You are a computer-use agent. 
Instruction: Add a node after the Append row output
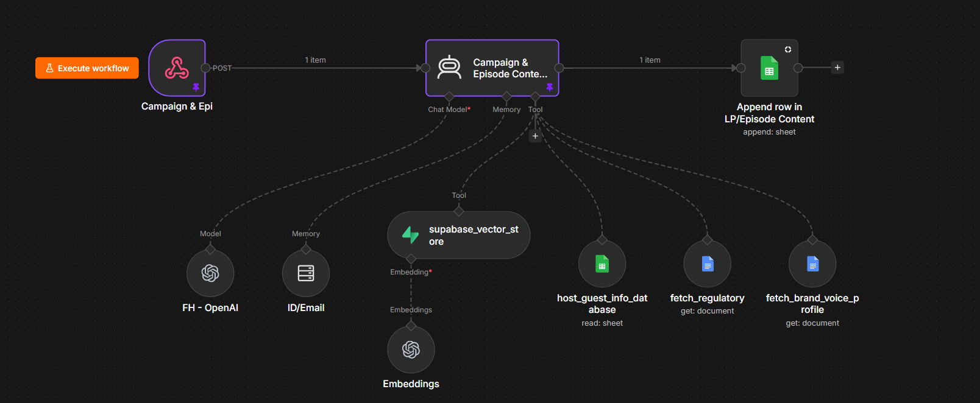(x=837, y=68)
